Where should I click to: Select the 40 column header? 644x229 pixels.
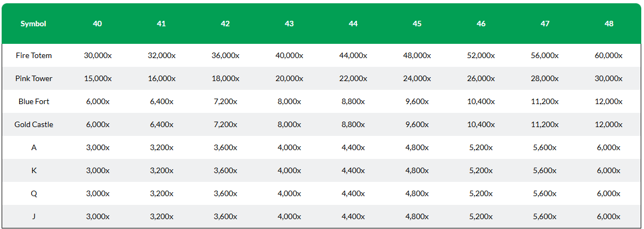(x=97, y=24)
